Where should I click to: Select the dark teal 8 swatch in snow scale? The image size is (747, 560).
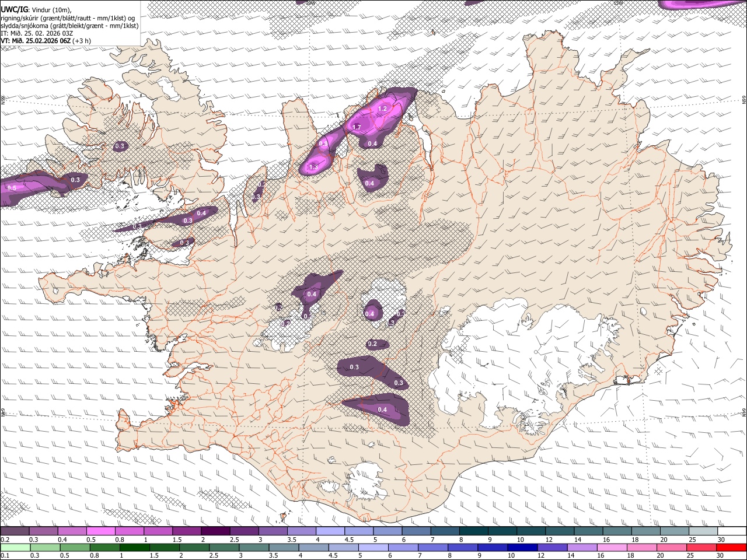(473, 531)
